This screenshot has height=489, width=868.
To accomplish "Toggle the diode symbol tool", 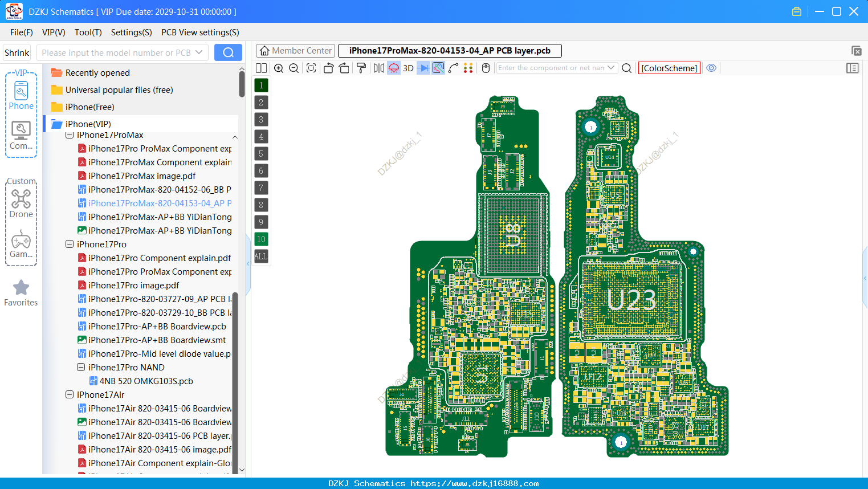I will point(423,68).
